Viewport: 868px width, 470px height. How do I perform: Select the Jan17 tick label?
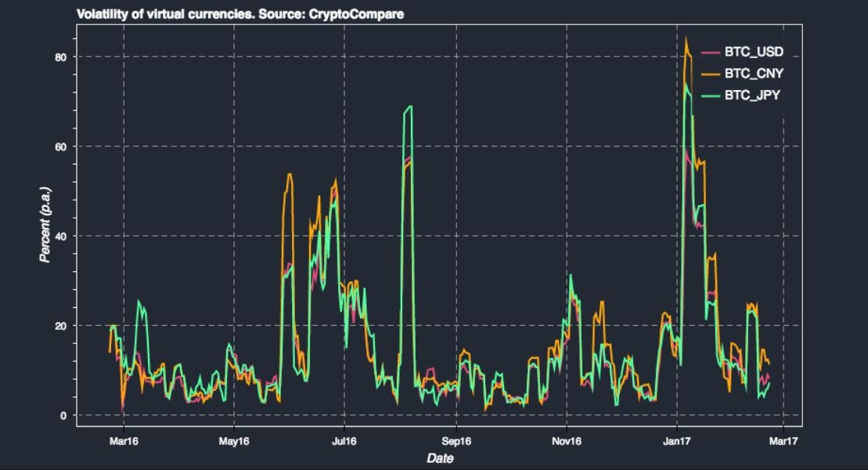(677, 441)
